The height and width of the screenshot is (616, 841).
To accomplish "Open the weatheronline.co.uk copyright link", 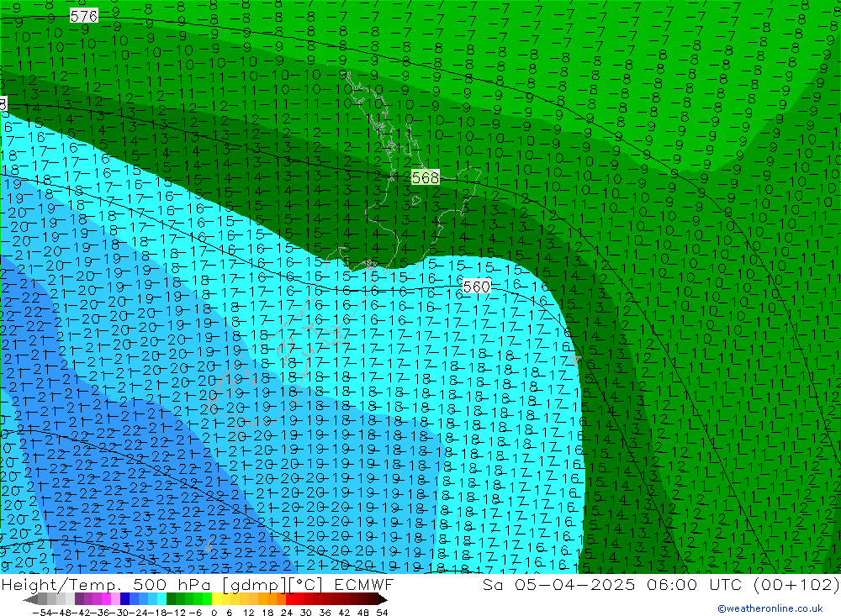I will point(770,608).
